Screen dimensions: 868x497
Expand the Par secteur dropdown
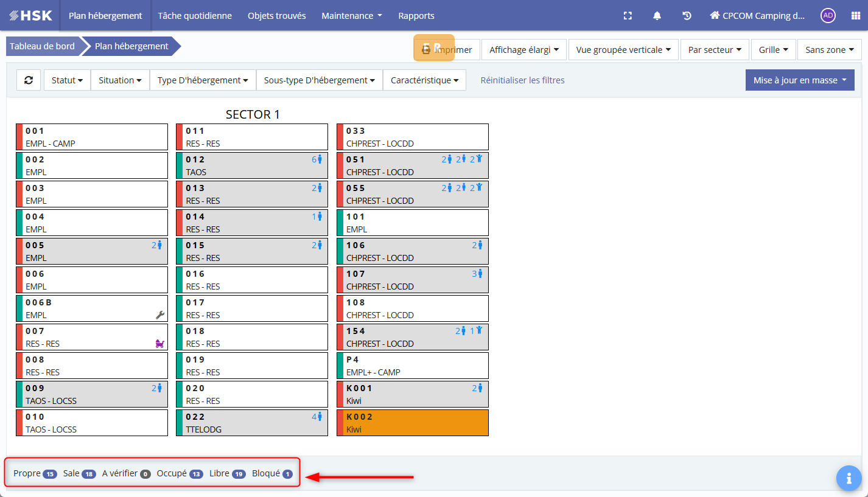714,50
